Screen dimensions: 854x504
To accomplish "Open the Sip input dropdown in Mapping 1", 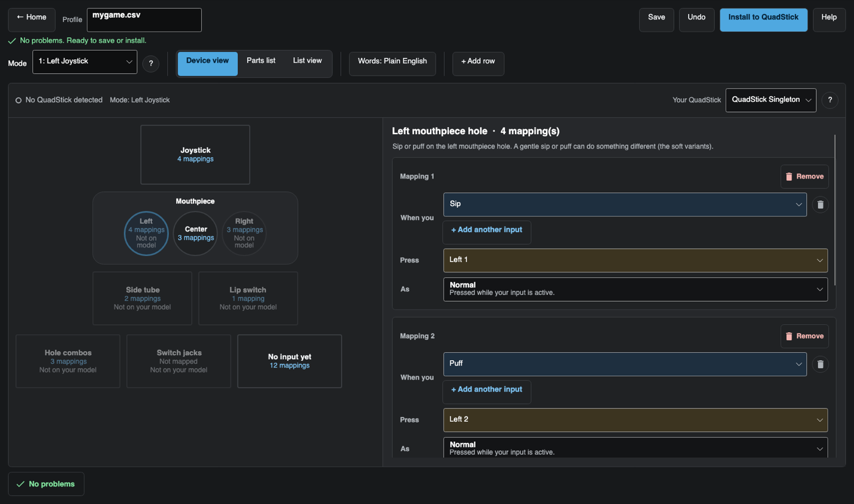I will (625, 204).
